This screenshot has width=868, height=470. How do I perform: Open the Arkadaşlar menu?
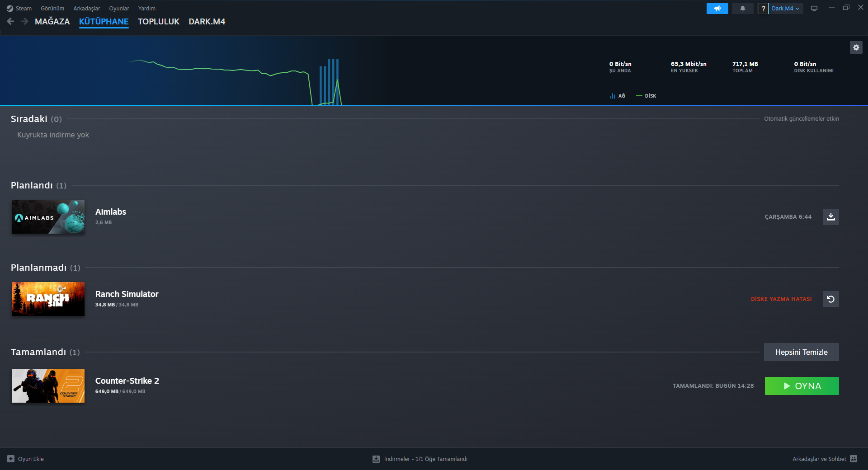[x=87, y=9]
